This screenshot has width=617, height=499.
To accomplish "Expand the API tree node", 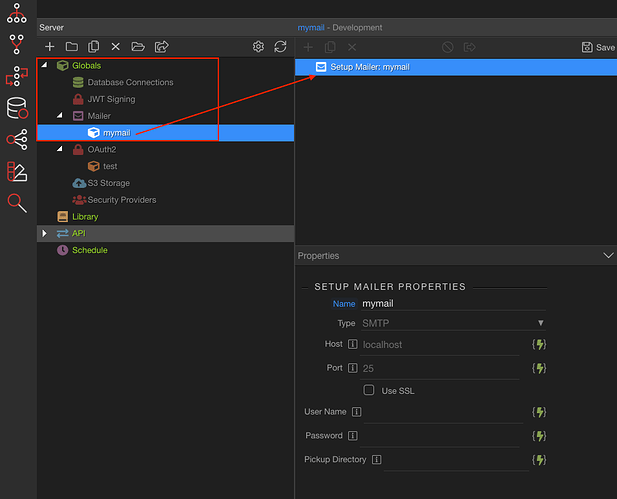I will pyautogui.click(x=44, y=233).
